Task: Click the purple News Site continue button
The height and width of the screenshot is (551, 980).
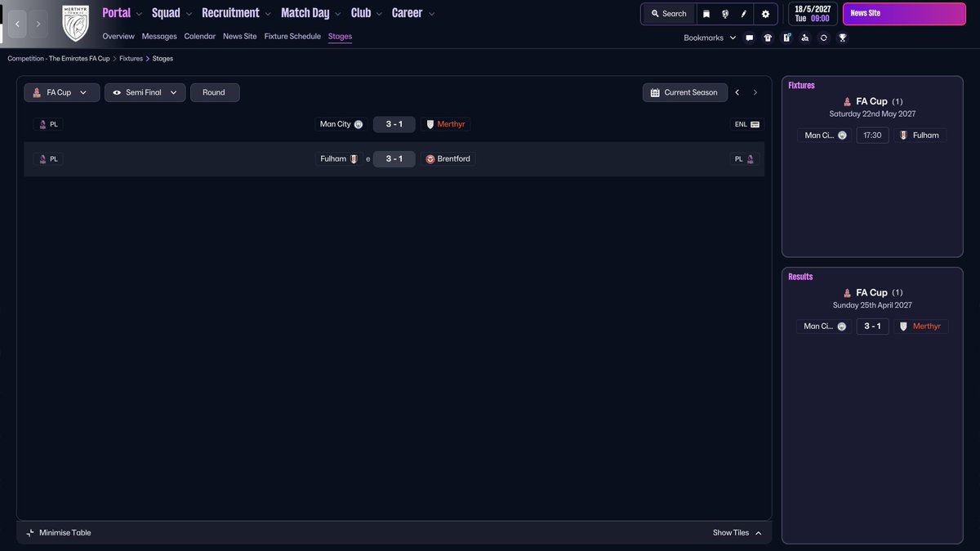Action: pos(902,14)
